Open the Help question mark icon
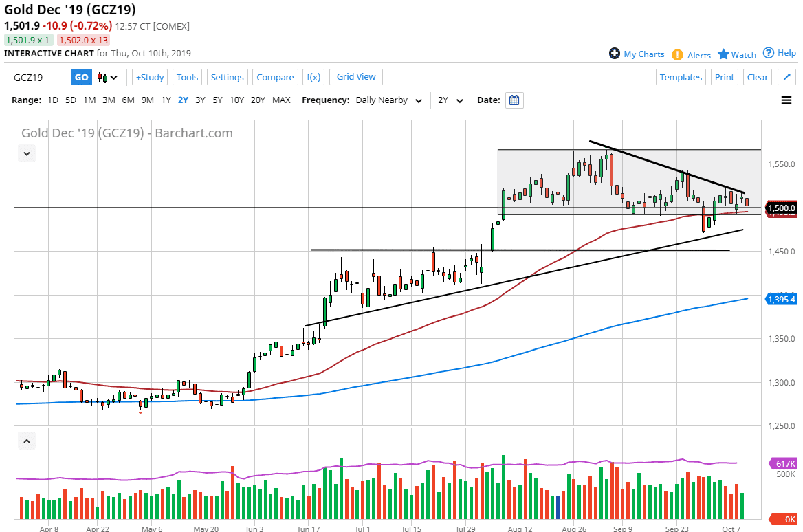The image size is (803, 532). click(769, 53)
